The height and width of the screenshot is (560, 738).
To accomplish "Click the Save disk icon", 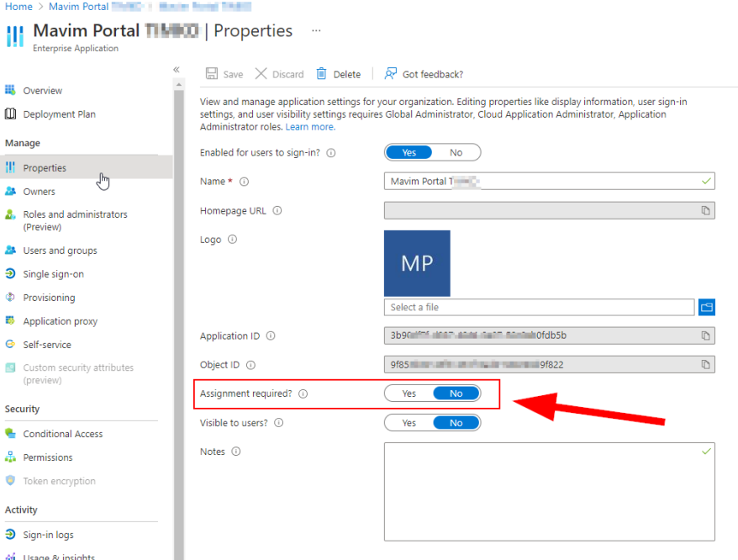I will click(212, 73).
